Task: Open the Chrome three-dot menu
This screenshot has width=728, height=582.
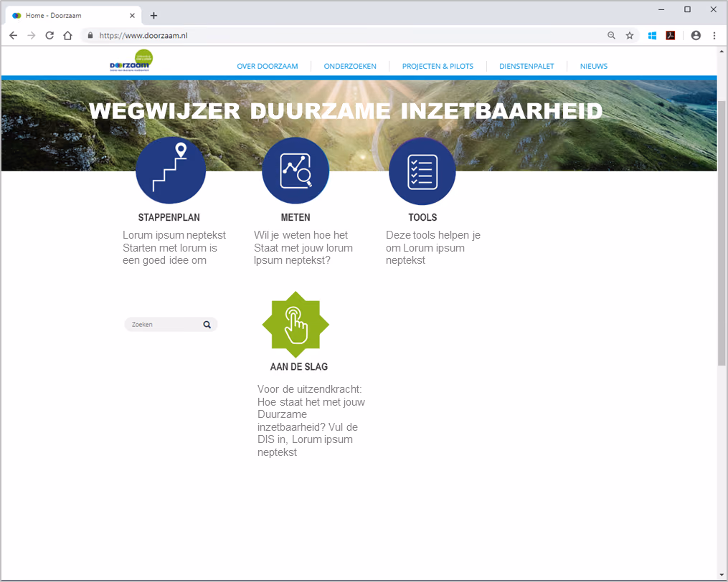Action: click(714, 35)
